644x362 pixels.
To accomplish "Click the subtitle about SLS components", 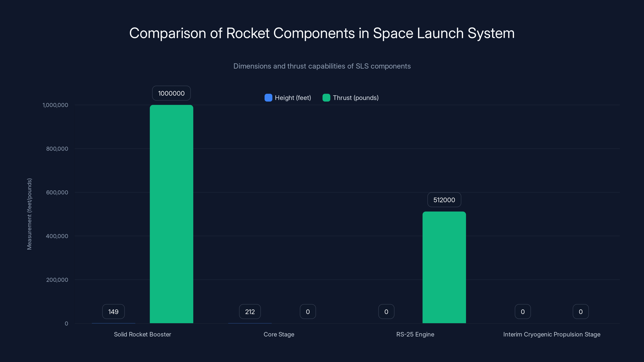I will click(322, 66).
